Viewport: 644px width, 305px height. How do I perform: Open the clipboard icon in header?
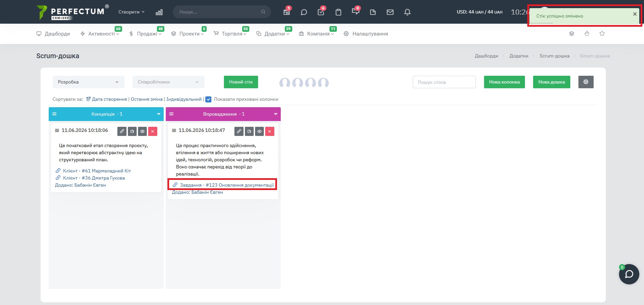click(x=338, y=12)
